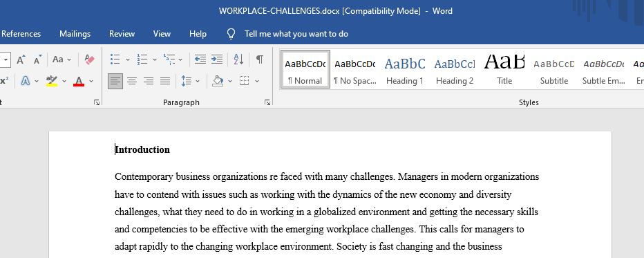Toggle show paragraph marks

point(260,59)
